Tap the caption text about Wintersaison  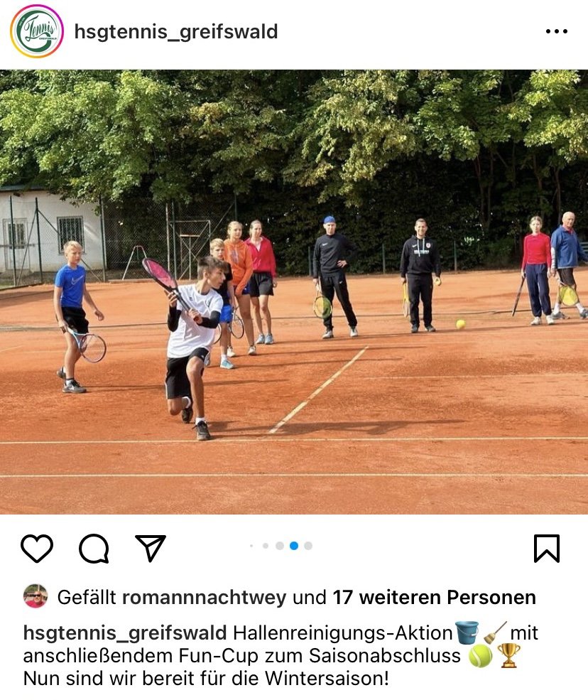[206, 679]
